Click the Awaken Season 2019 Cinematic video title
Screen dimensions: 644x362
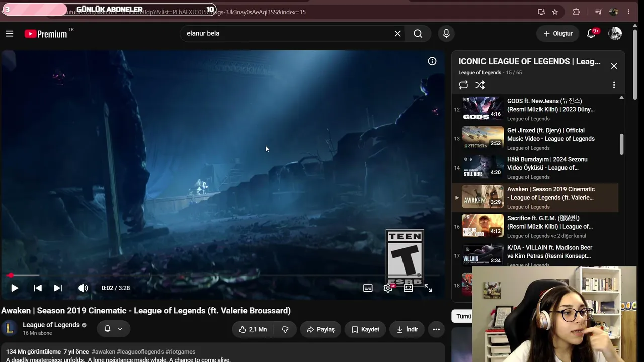click(x=146, y=311)
